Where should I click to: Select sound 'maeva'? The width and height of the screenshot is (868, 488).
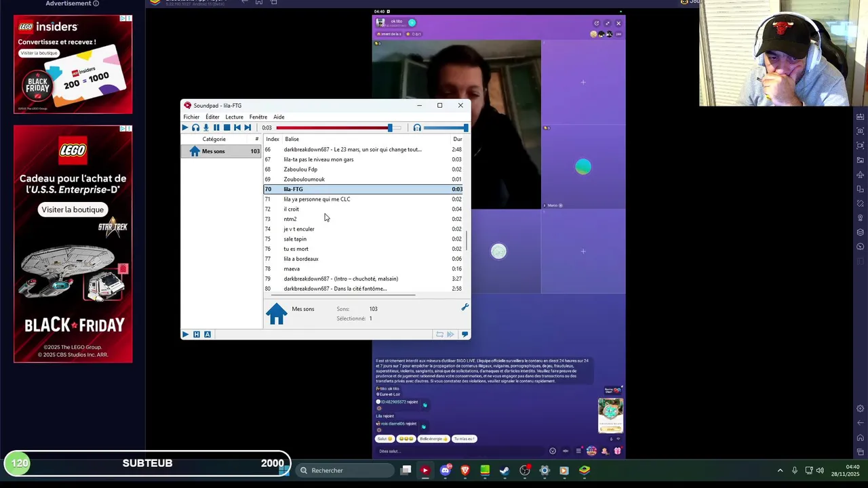363,268
